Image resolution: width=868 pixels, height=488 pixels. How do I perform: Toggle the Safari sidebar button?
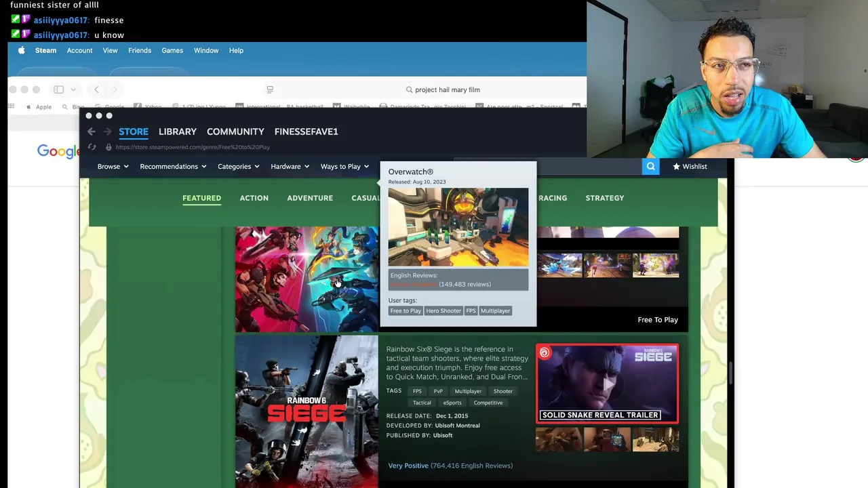59,89
